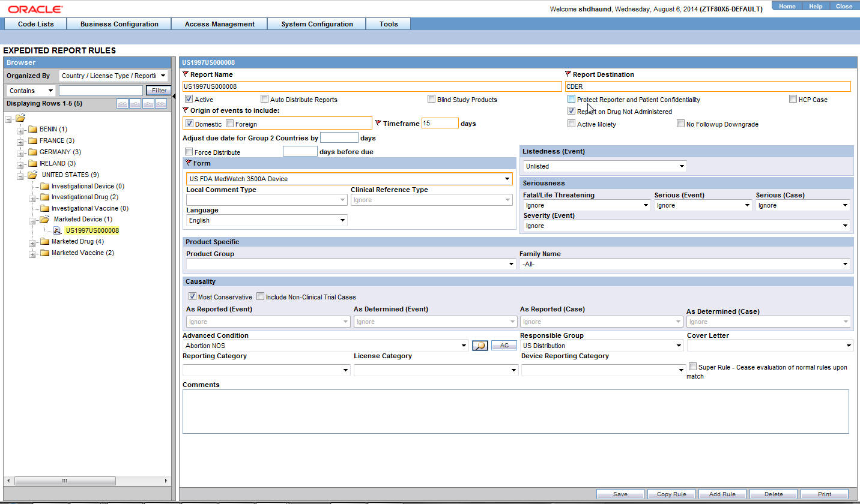860x504 pixels.
Task: Enable the Active Moiety checkbox
Action: coord(571,124)
